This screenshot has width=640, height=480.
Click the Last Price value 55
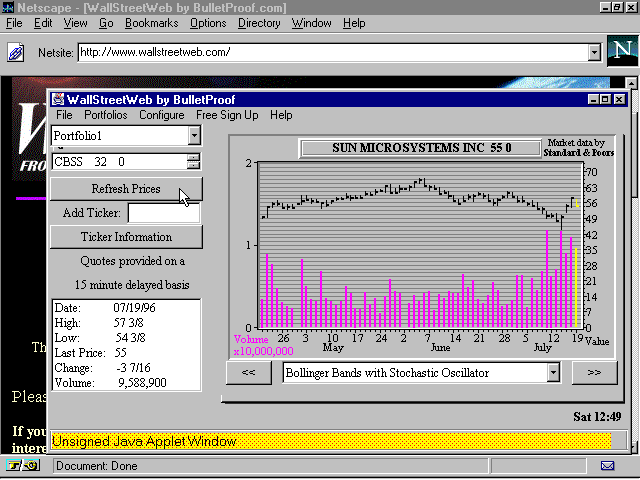point(120,353)
